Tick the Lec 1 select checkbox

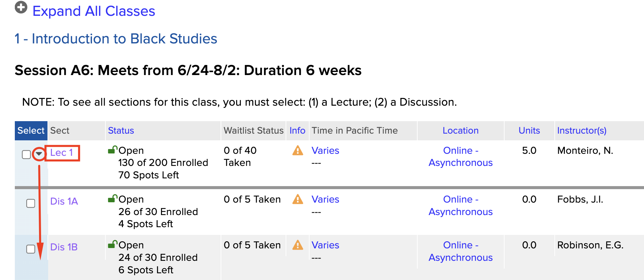[x=26, y=154]
